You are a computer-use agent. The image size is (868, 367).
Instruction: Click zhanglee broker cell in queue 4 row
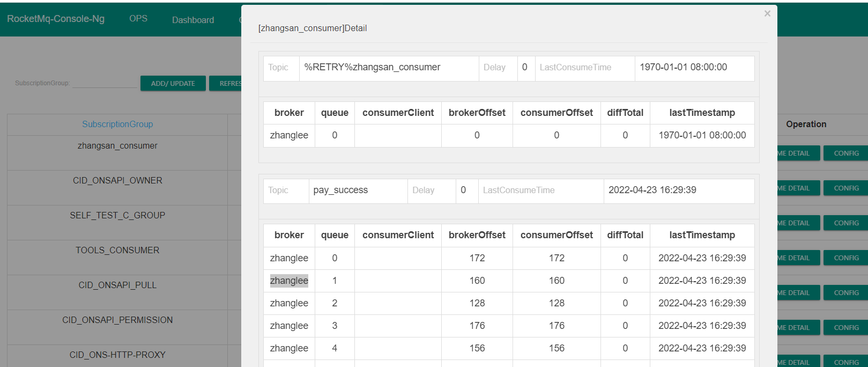pyautogui.click(x=289, y=348)
